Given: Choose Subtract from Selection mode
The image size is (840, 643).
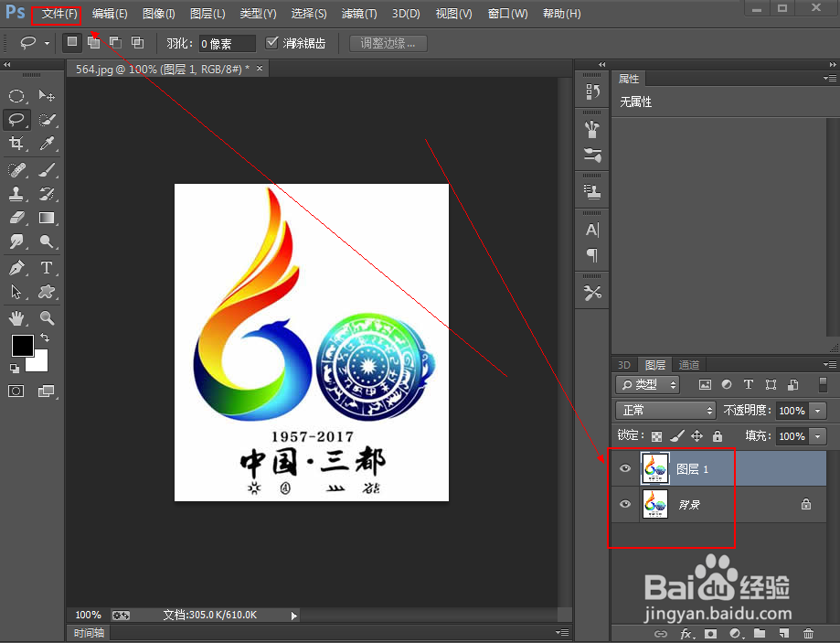Looking at the screenshot, I should coord(115,42).
